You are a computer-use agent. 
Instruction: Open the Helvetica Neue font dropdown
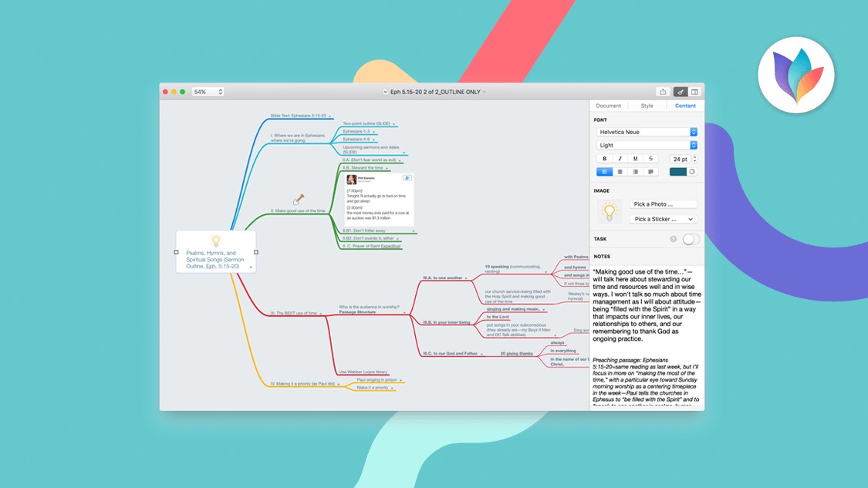[x=647, y=132]
